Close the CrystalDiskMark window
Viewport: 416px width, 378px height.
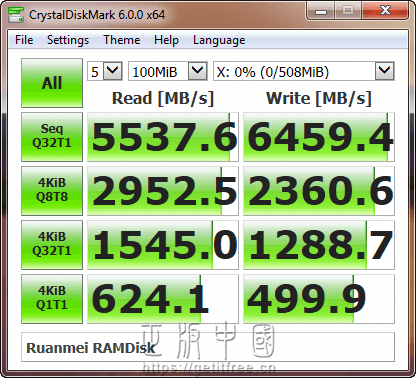coord(385,11)
